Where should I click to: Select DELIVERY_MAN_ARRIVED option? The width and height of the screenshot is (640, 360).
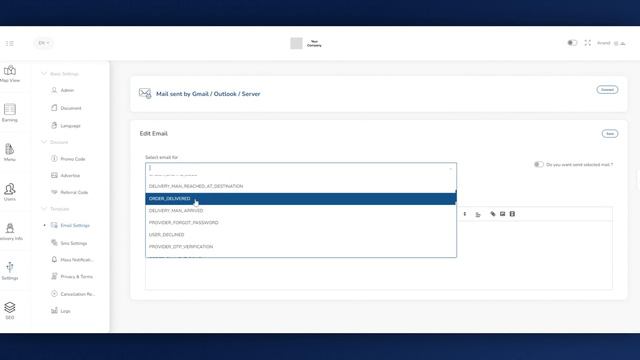(x=301, y=211)
